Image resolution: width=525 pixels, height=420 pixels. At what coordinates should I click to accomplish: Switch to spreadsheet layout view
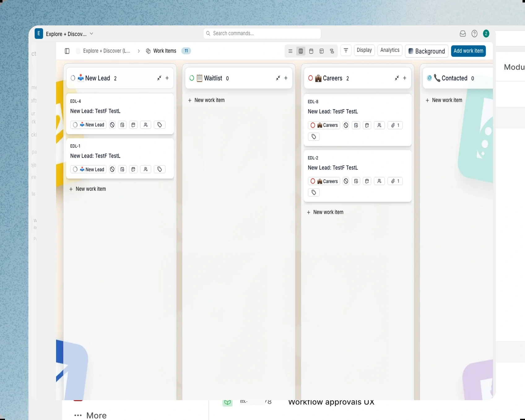point(322,51)
